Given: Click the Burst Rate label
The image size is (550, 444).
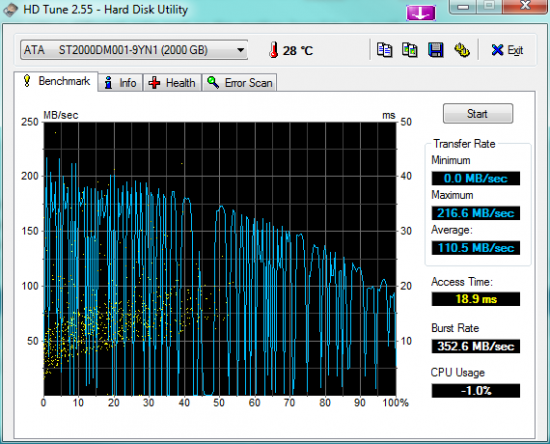Looking at the screenshot, I should (x=455, y=328).
